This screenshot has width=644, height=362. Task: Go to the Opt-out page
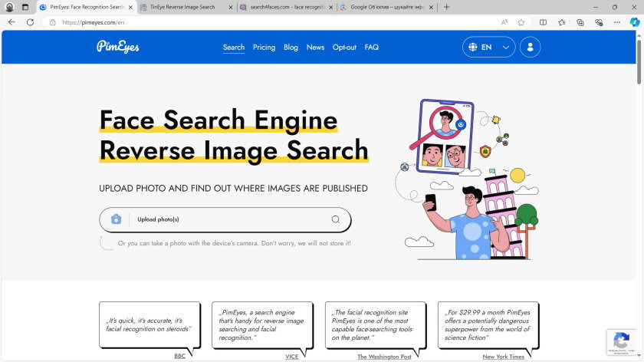click(344, 47)
